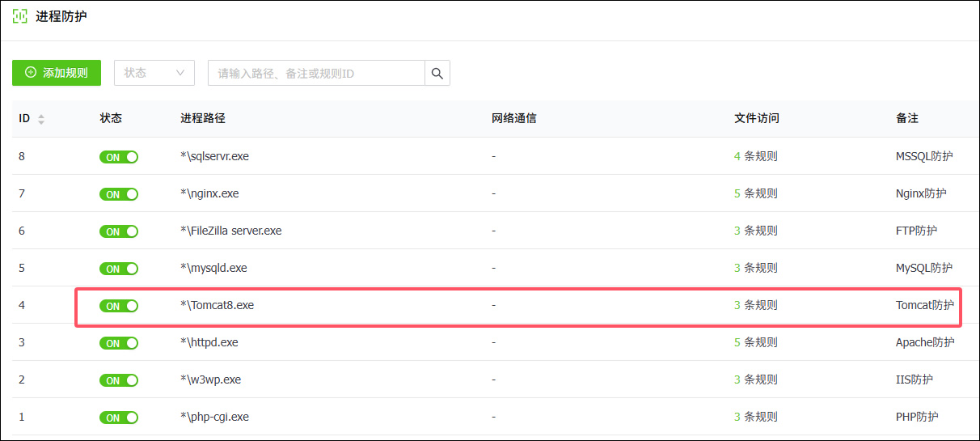Open the 5 条规则 link for nginx.exe

755,193
